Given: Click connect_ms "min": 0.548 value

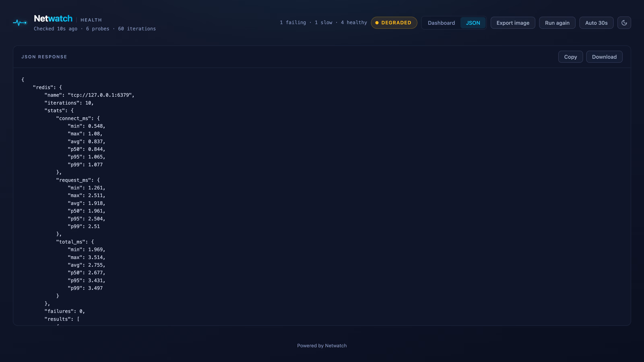Looking at the screenshot, I should pyautogui.click(x=86, y=126).
